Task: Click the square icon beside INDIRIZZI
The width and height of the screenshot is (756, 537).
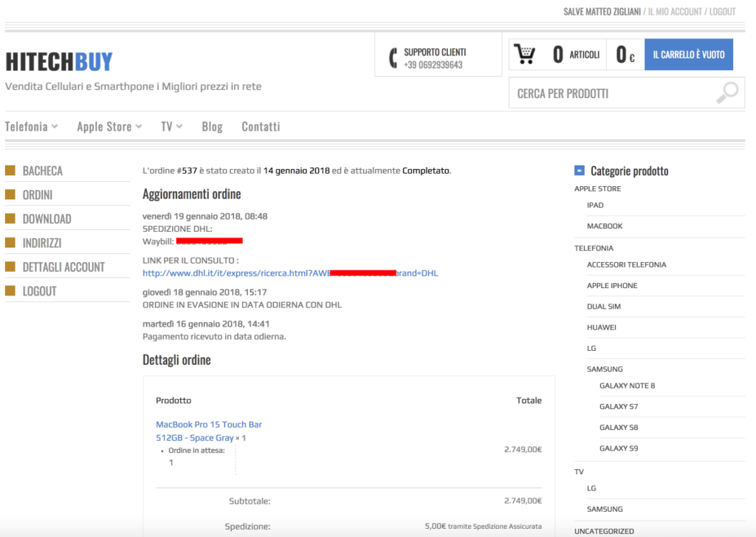Action: pyautogui.click(x=10, y=243)
